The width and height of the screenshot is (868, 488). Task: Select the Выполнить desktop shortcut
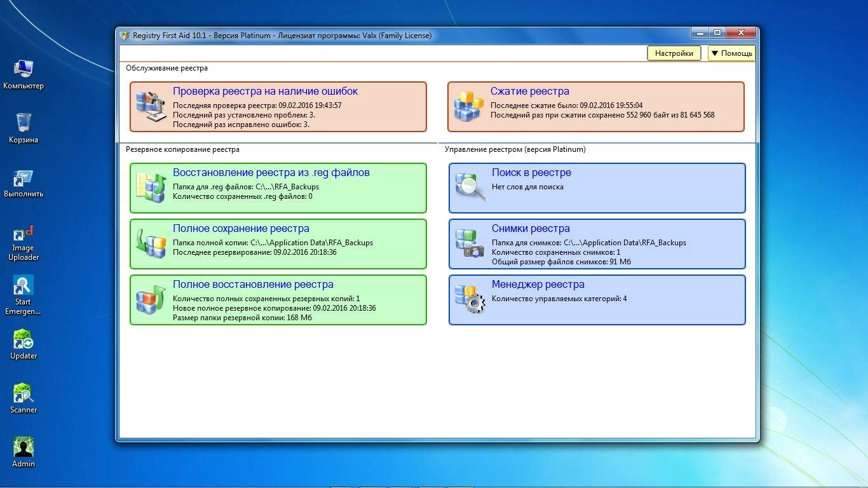[24, 183]
